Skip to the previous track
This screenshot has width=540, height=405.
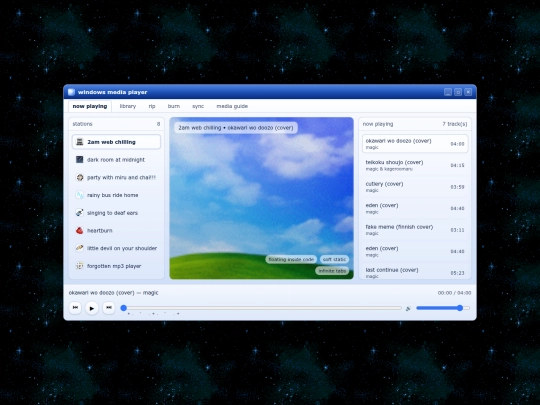point(75,308)
